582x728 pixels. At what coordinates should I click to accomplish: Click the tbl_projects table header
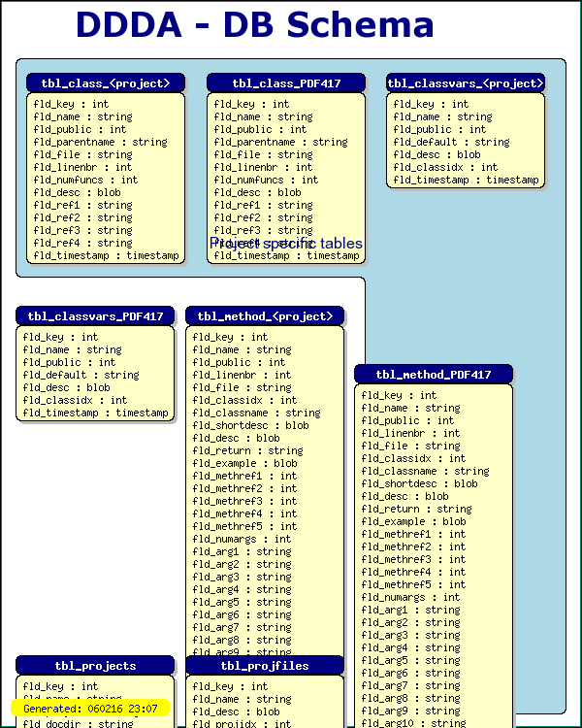95,666
